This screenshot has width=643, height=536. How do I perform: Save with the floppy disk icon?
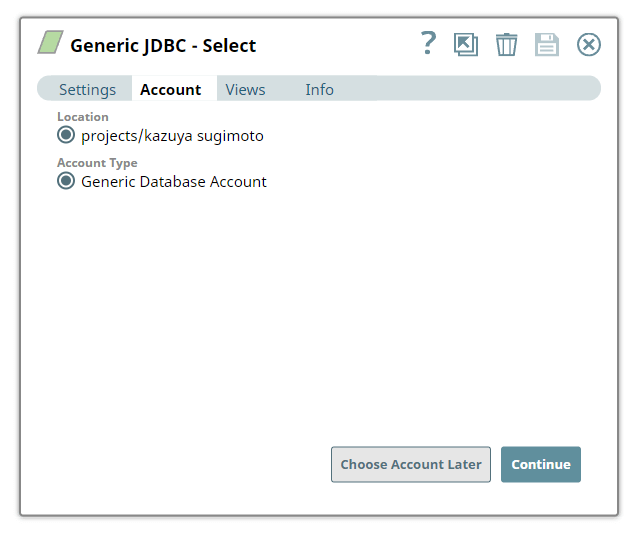pos(547,45)
